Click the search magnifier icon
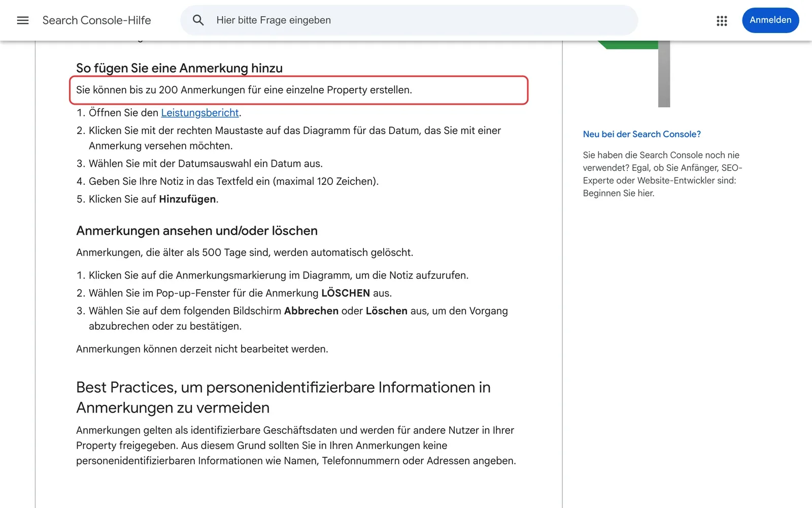 click(x=198, y=20)
